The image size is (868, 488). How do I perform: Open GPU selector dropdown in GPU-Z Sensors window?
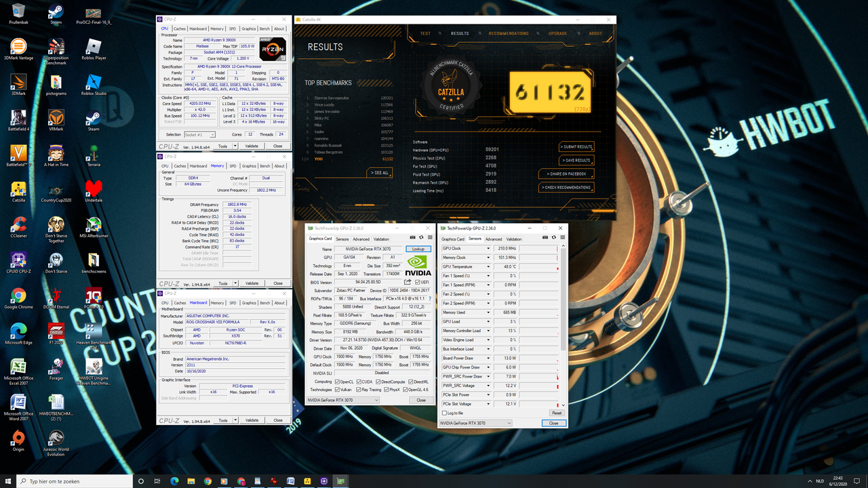(x=475, y=423)
